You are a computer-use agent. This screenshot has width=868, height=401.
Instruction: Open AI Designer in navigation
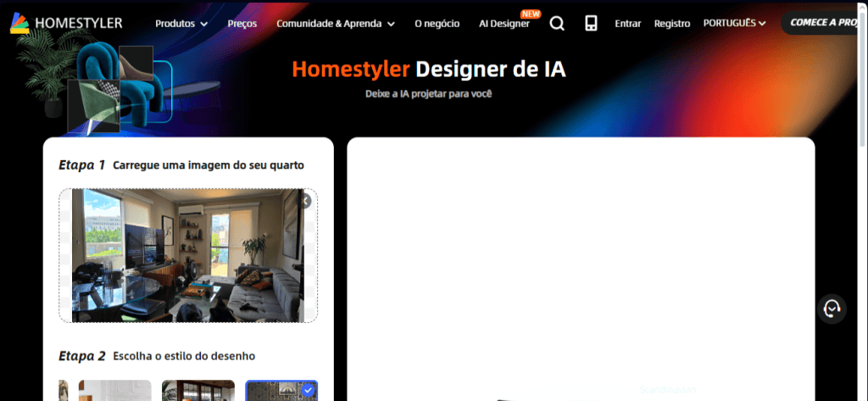point(504,24)
